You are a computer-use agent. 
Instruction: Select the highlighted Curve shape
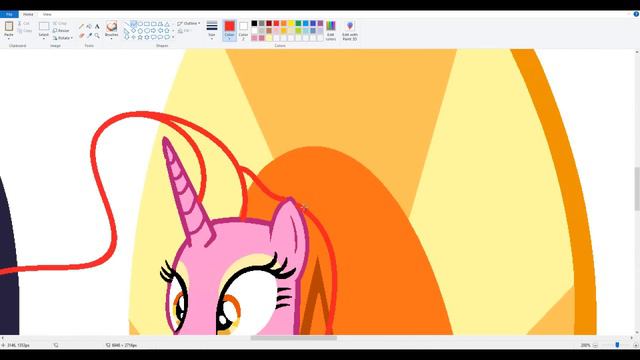click(133, 24)
